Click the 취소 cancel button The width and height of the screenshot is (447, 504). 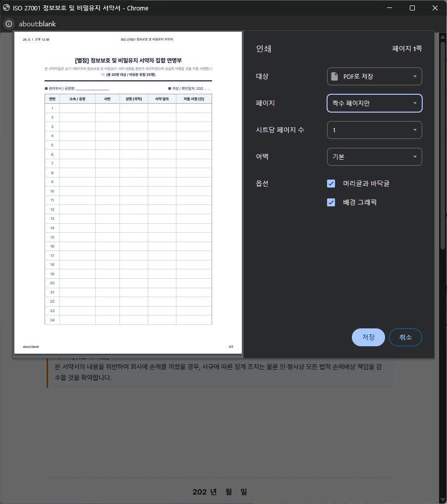pyautogui.click(x=405, y=337)
